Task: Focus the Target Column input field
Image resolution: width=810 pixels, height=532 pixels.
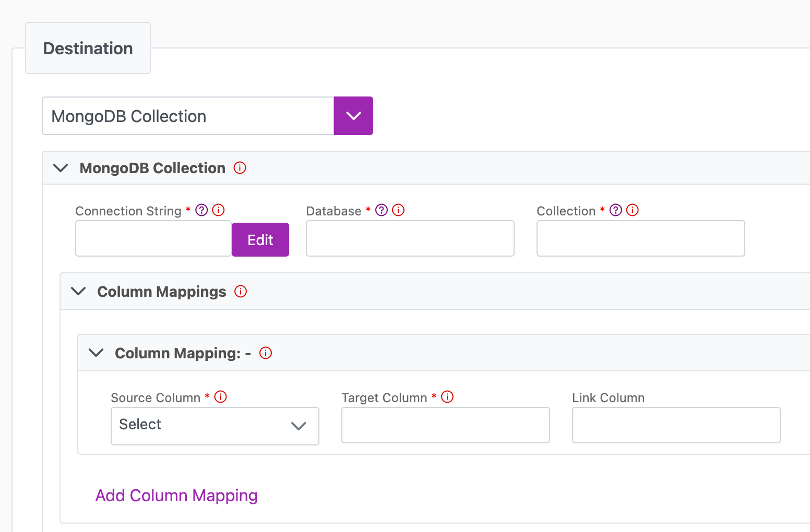Action: pos(446,425)
